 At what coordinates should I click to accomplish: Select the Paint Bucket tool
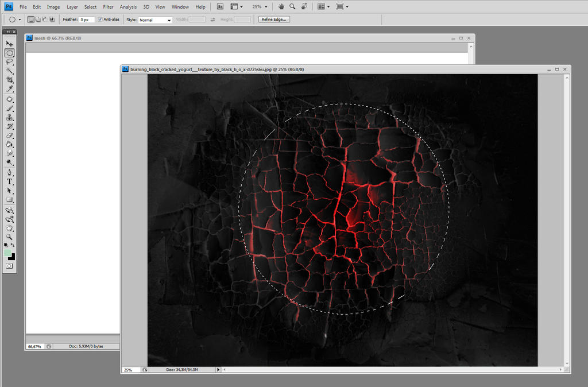click(x=9, y=144)
